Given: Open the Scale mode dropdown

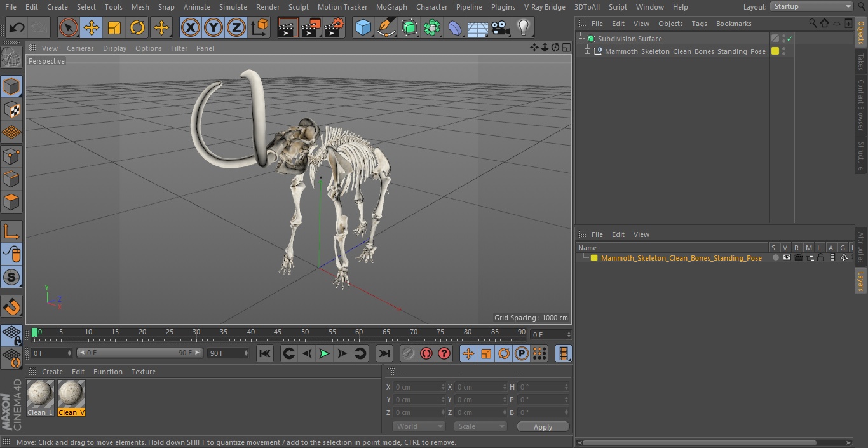Looking at the screenshot, I should pyautogui.click(x=480, y=426).
